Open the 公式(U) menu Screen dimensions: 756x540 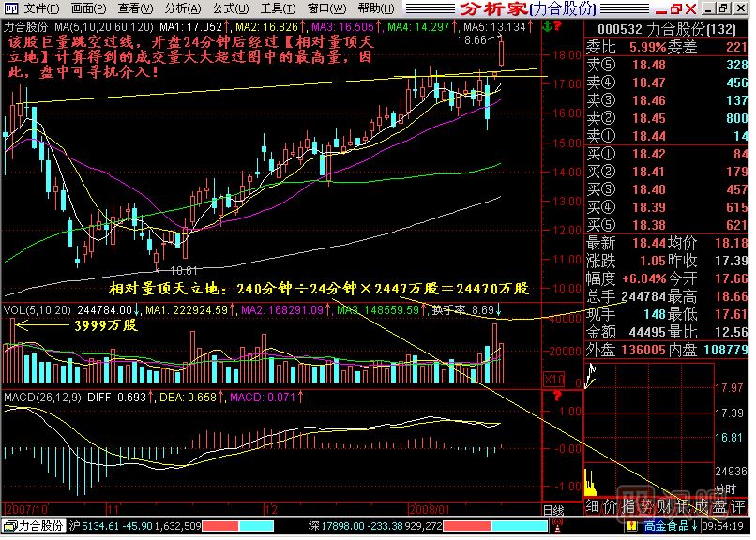(x=223, y=7)
